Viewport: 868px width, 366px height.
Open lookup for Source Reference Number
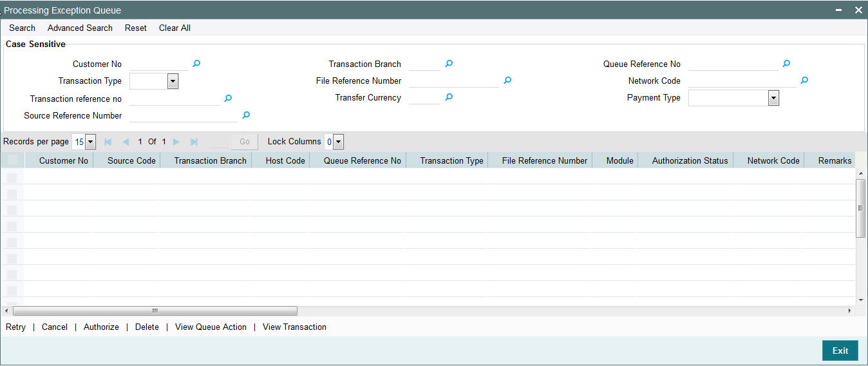click(x=246, y=115)
